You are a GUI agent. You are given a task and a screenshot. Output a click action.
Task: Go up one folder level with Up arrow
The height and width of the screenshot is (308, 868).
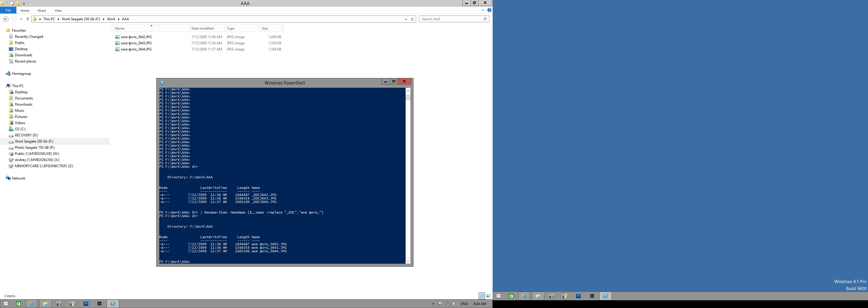tap(28, 19)
